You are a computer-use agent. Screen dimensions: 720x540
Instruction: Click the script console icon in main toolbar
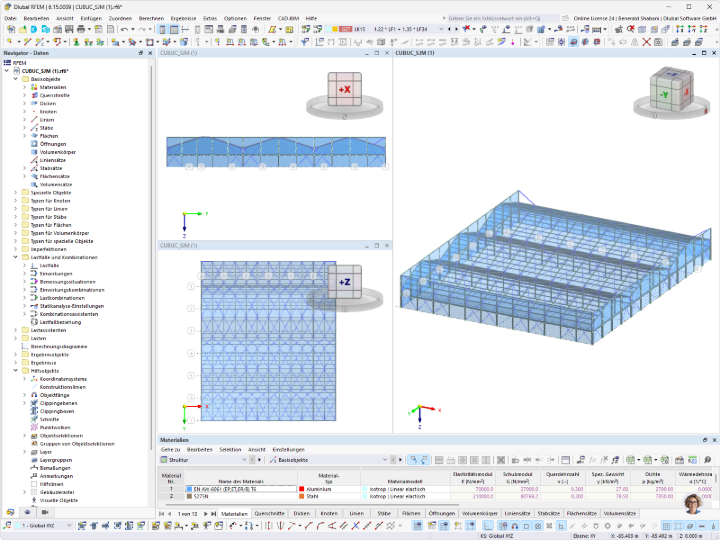click(x=209, y=29)
